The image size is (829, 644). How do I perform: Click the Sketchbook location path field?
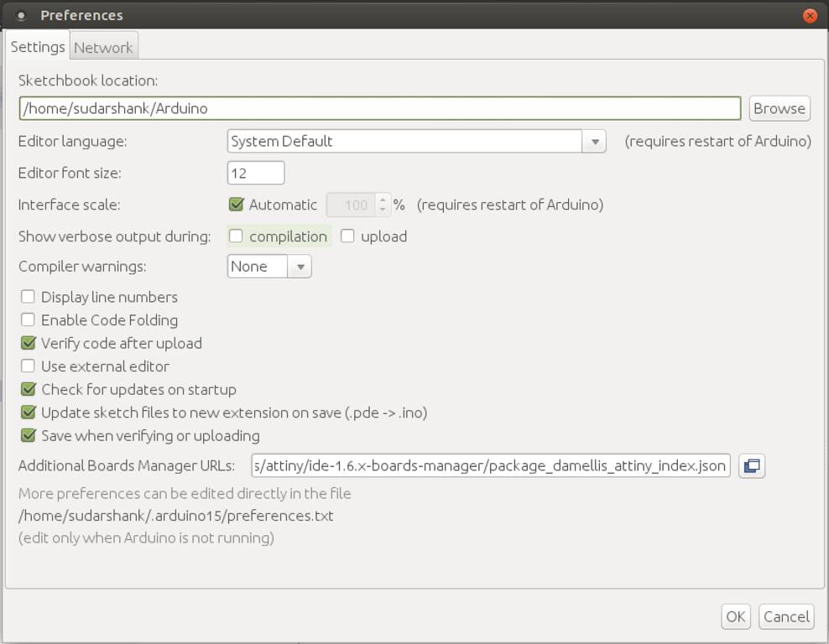click(x=379, y=108)
